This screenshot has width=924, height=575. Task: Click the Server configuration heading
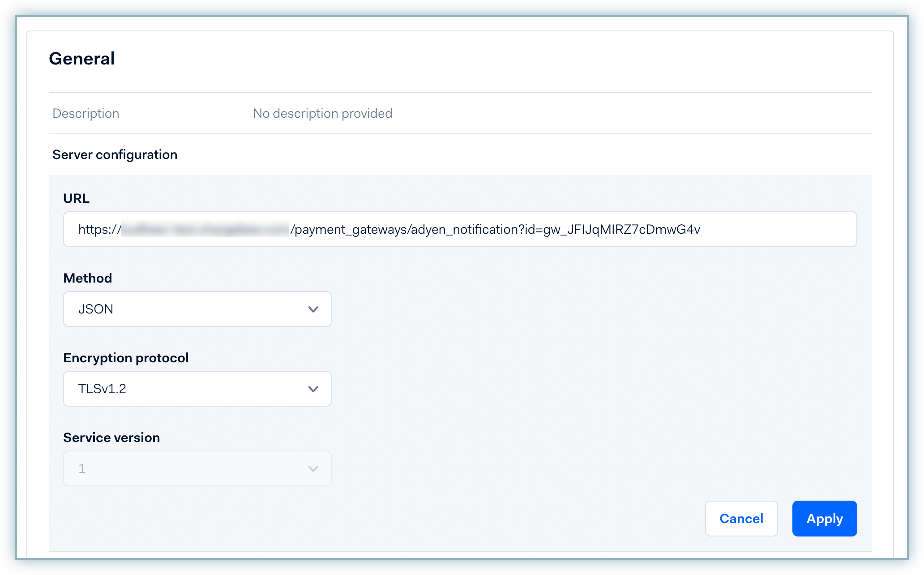[115, 154]
